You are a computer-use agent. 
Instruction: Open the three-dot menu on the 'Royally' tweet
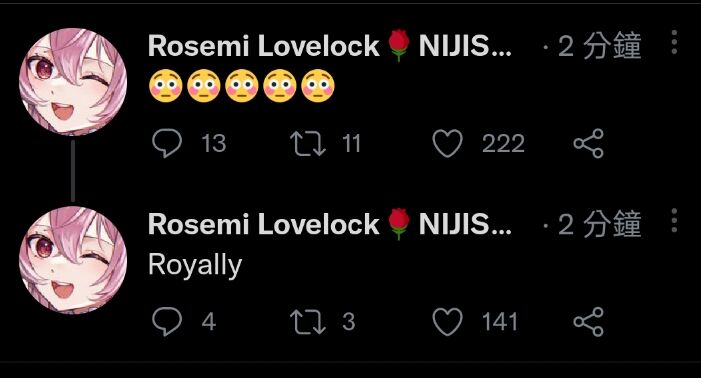click(674, 220)
